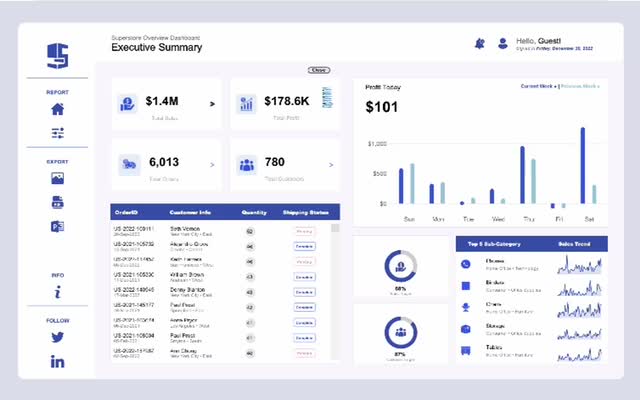
Task: Click the light teal Monday profit bar
Action: (443, 193)
